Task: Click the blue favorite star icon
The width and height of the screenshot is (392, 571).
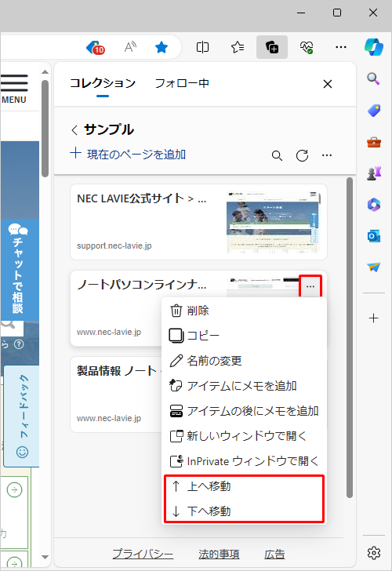Action: tap(162, 47)
